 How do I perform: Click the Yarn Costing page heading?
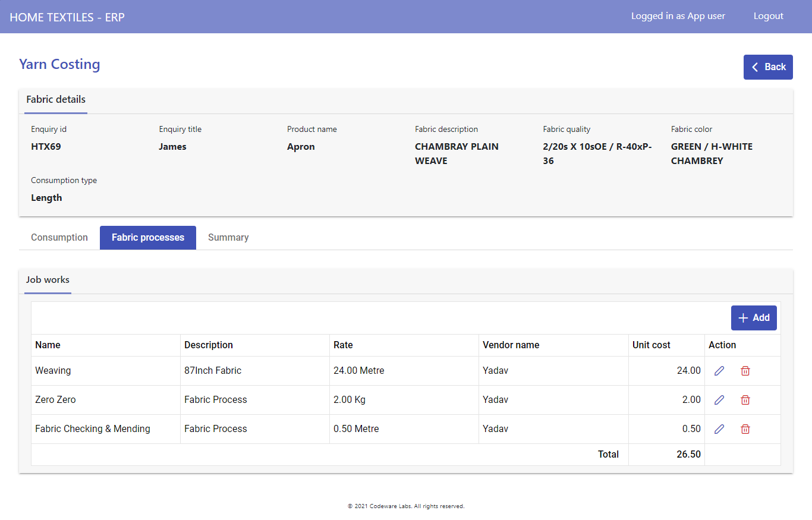(59, 64)
